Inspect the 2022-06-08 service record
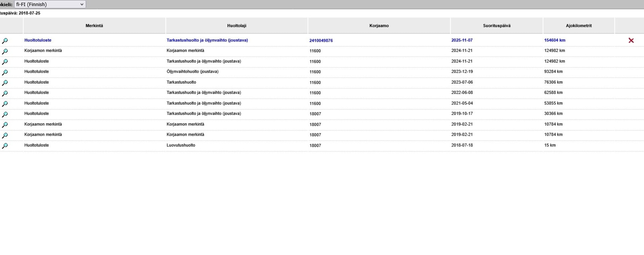 click(5, 93)
